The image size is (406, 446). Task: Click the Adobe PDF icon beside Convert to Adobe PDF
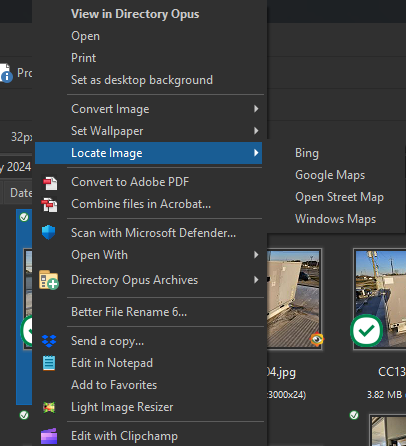[x=50, y=183]
